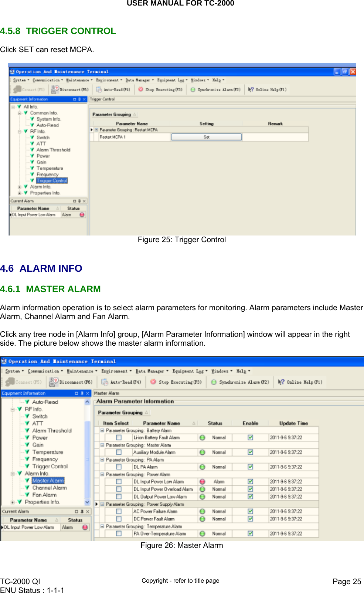Open Environment menu in Master Alarm window
The height and width of the screenshot is (593, 364).
117,371
